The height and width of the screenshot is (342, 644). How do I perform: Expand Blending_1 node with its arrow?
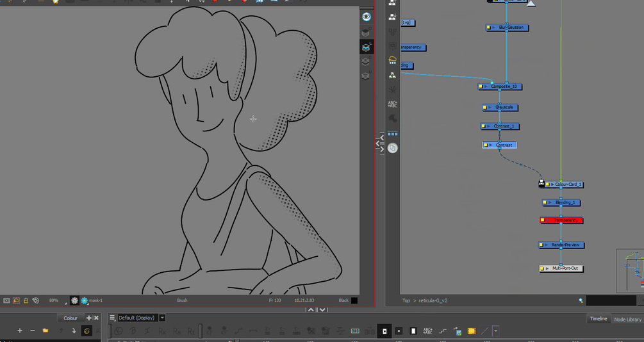(x=550, y=202)
